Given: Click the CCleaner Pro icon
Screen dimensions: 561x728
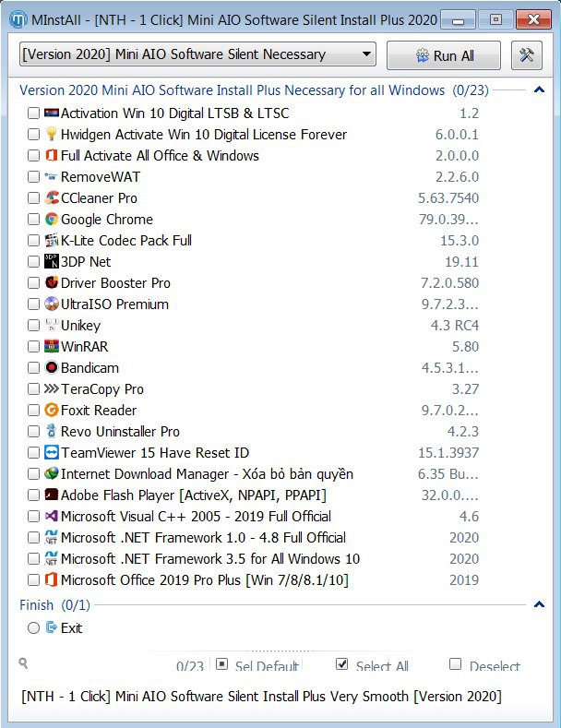Looking at the screenshot, I should (51, 197).
